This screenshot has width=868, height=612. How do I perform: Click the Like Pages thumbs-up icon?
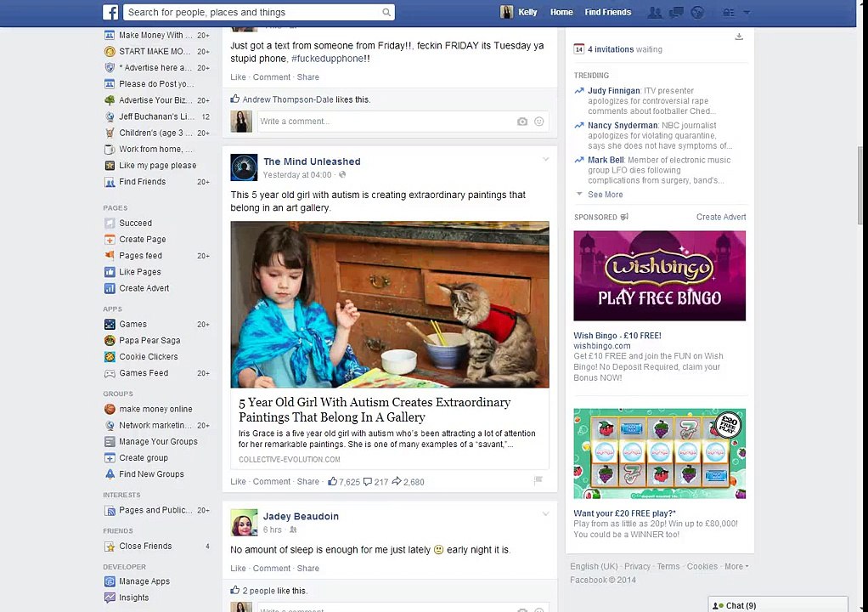110,272
